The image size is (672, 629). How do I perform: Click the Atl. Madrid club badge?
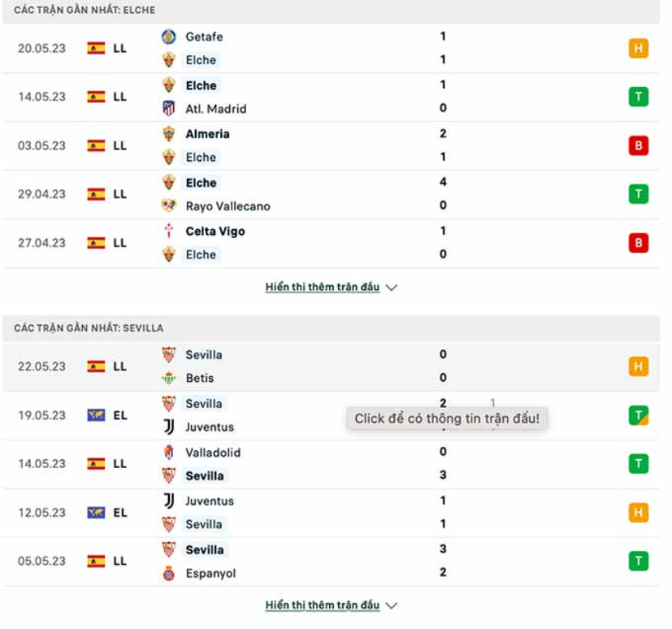169,109
